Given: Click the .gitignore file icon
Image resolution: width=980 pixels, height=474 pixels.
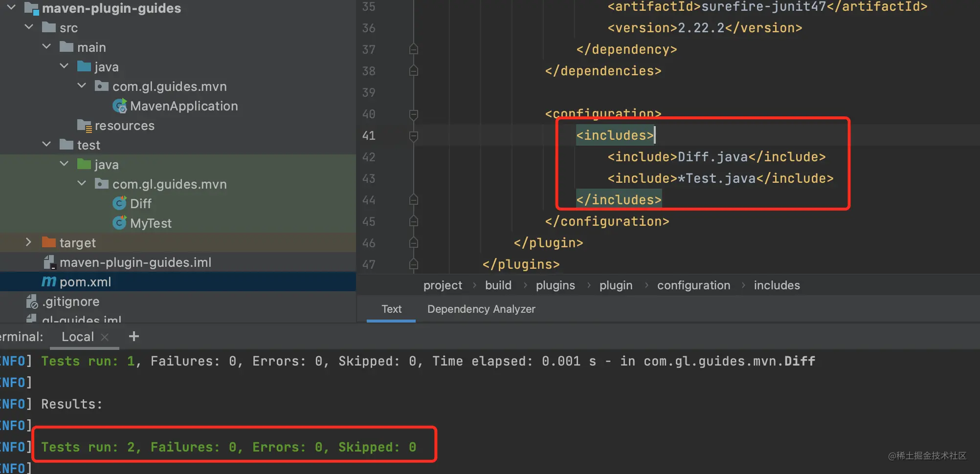Looking at the screenshot, I should 32,302.
